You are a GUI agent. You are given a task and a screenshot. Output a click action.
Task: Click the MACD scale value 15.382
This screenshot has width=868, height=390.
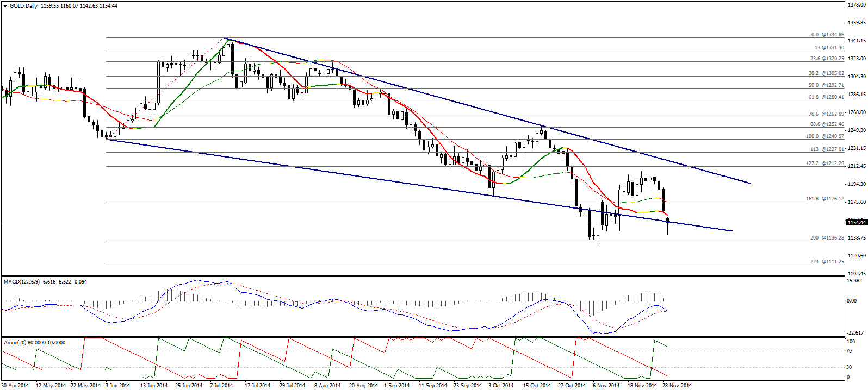[x=854, y=281]
